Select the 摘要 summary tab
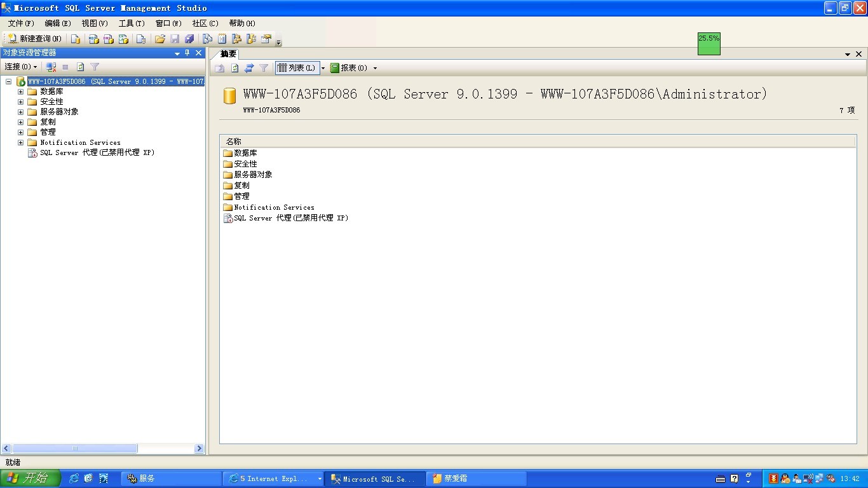 [228, 54]
